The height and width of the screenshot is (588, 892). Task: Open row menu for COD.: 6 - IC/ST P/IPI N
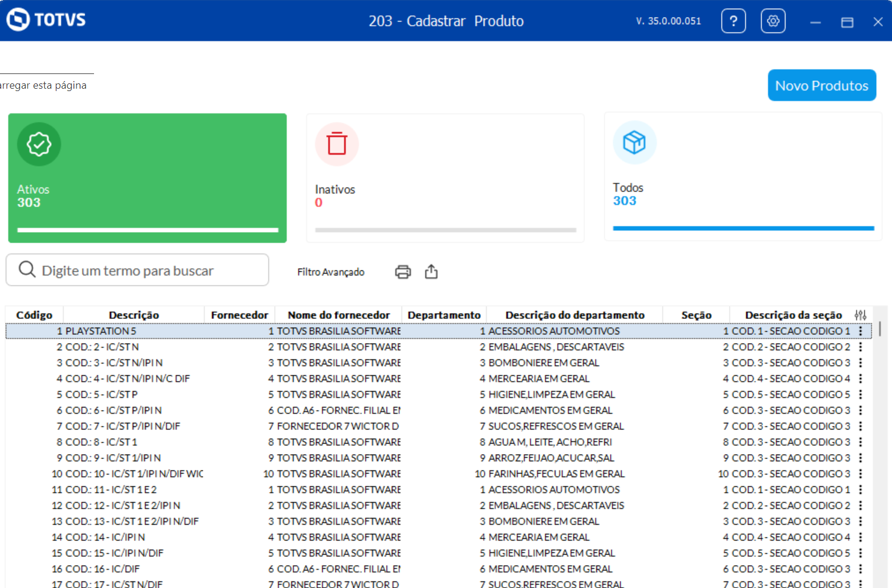coord(860,411)
